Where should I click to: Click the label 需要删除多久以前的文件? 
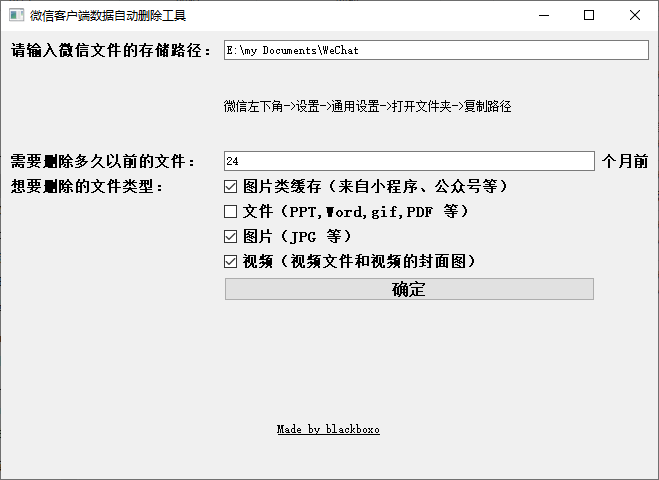(103, 161)
